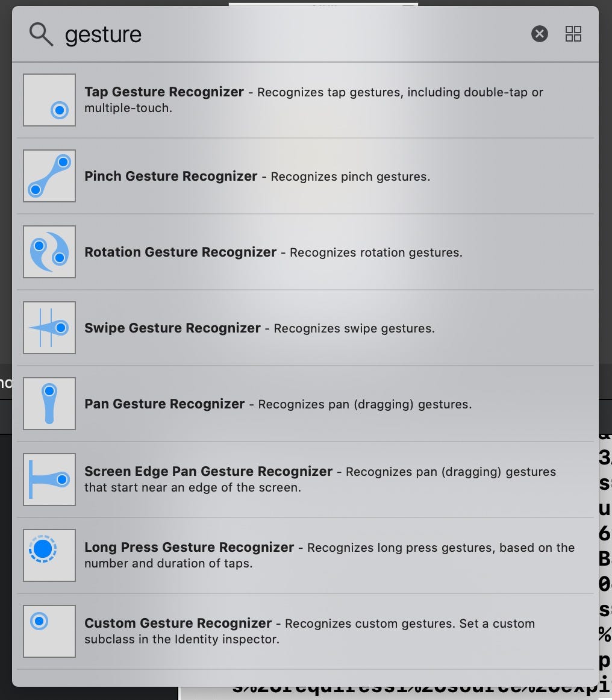Screen dimensions: 612x700
Task: Click the magnifying glass search icon
Action: click(x=40, y=34)
